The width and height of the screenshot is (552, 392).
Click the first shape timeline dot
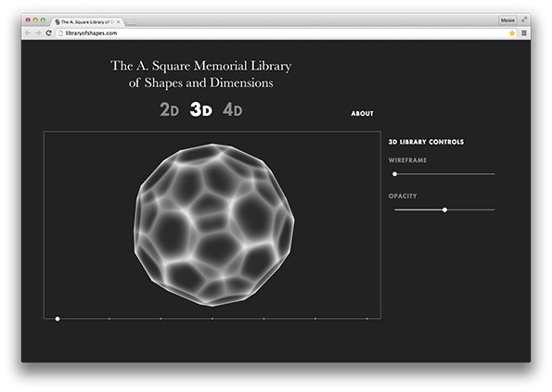58,319
